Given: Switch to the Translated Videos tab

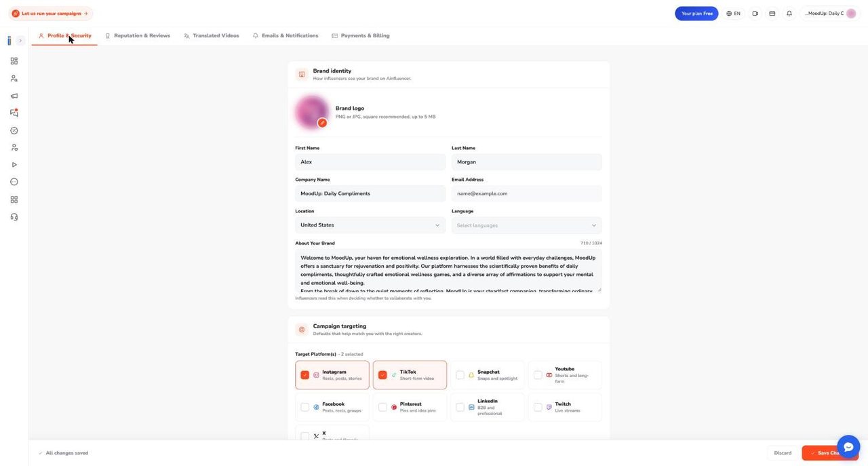Looking at the screenshot, I should (x=211, y=36).
